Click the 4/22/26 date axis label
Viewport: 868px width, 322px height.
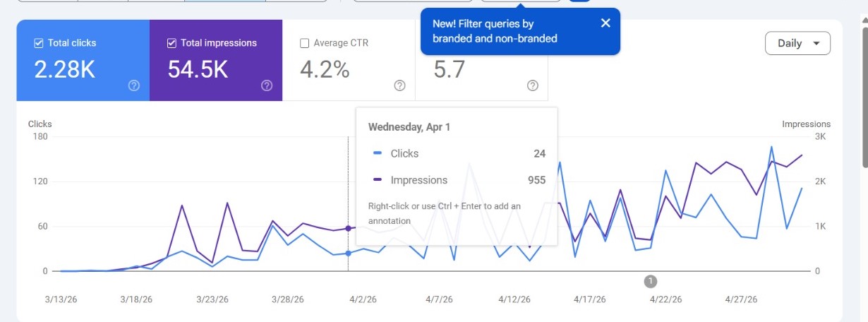tap(665, 299)
